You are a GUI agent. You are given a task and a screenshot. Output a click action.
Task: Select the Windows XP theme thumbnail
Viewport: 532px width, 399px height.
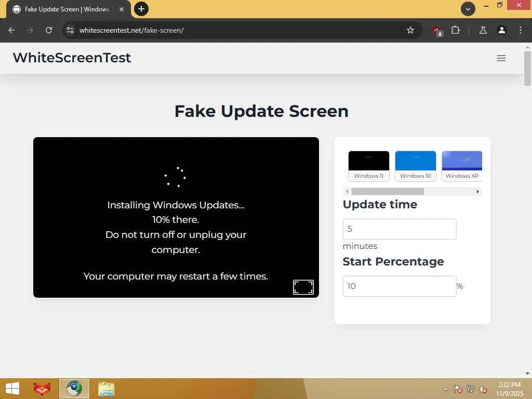[462, 166]
